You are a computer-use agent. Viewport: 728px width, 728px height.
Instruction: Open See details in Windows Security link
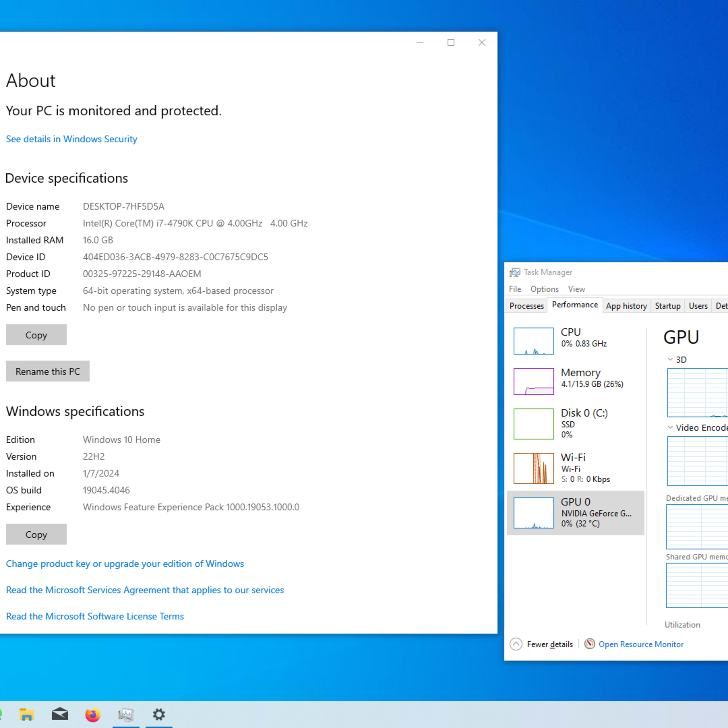tap(72, 139)
